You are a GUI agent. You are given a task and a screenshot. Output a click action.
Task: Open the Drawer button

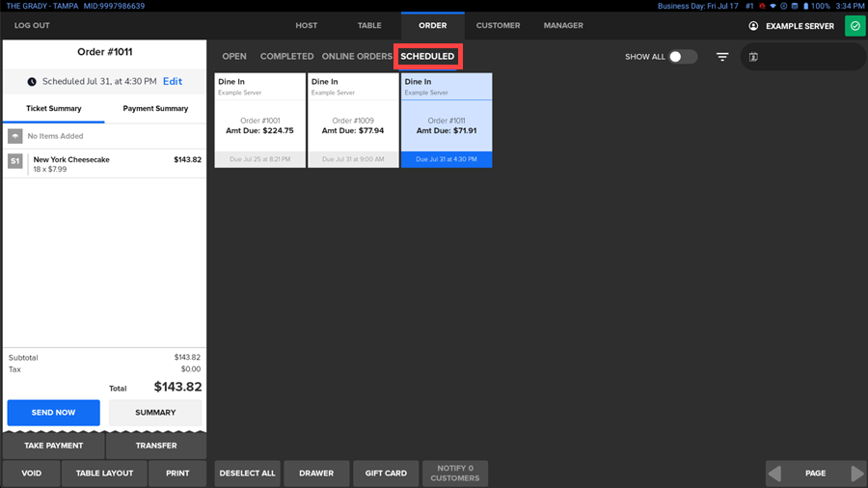[316, 474]
